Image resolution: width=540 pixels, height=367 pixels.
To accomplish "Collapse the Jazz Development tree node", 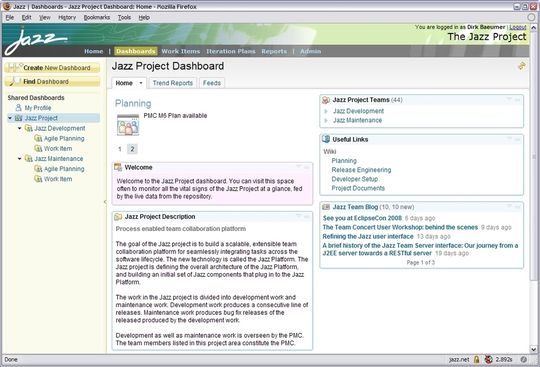I will (20, 128).
